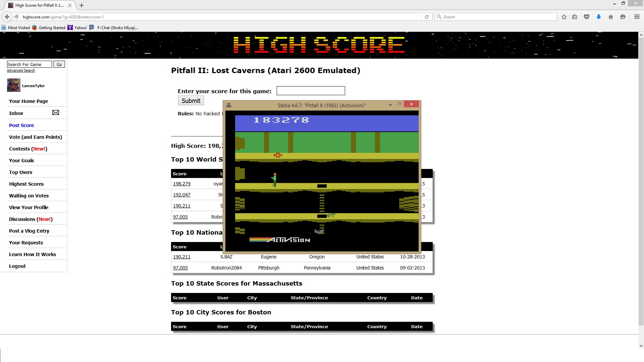Select Post Score in sidebar

(21, 125)
